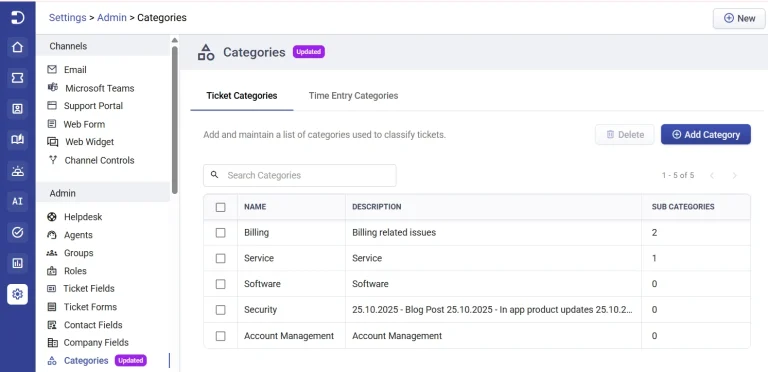Click the icon beside Contact Fields
This screenshot has width=768, height=372.
(52, 325)
